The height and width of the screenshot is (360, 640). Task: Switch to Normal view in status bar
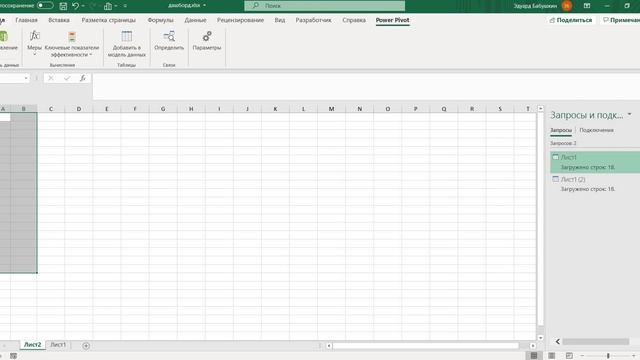[534, 356]
